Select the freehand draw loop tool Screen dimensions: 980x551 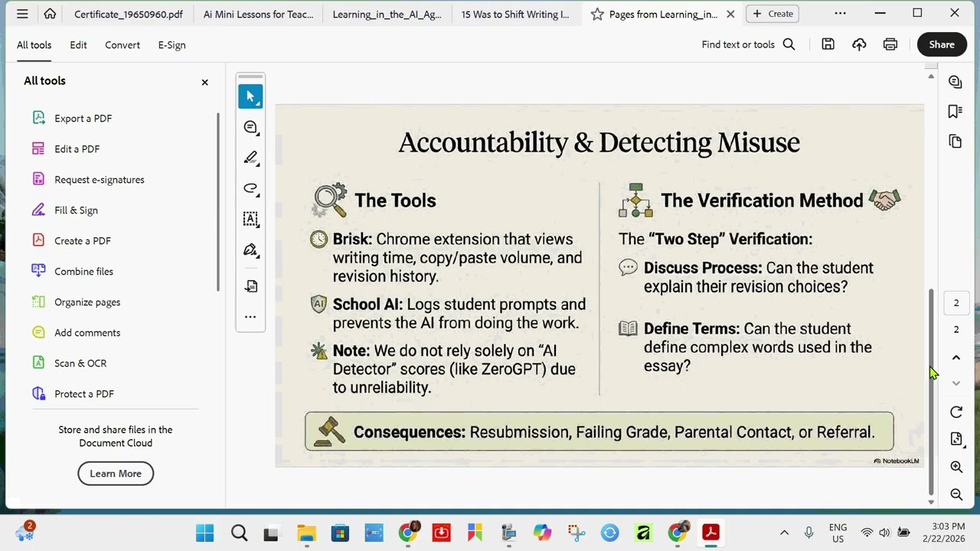tap(250, 188)
